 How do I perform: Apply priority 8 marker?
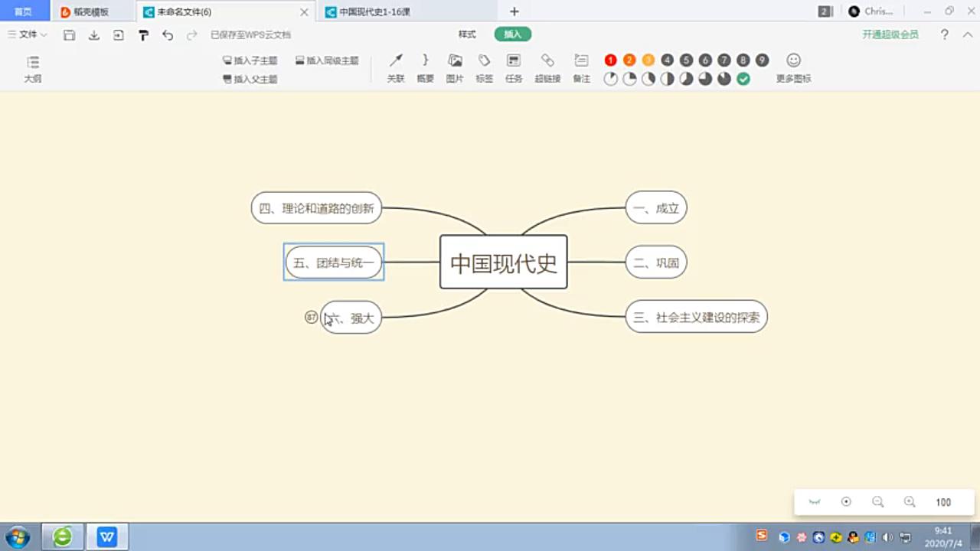pos(743,60)
